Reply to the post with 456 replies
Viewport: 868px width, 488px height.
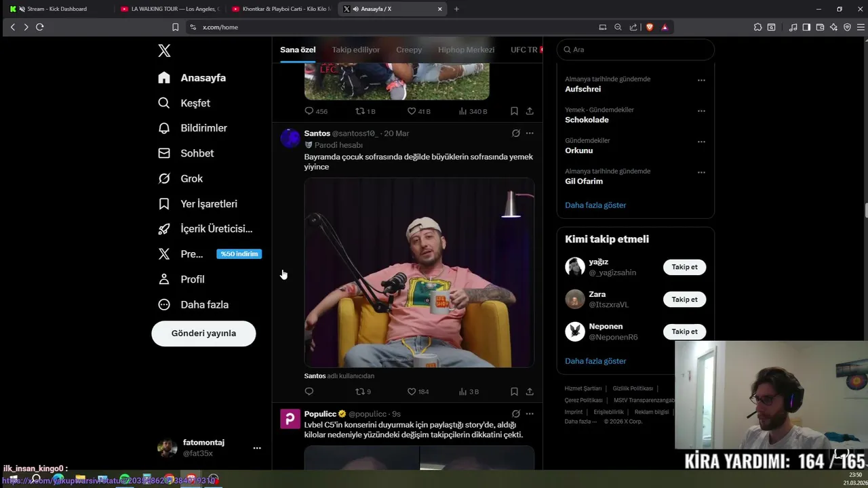[x=316, y=111]
